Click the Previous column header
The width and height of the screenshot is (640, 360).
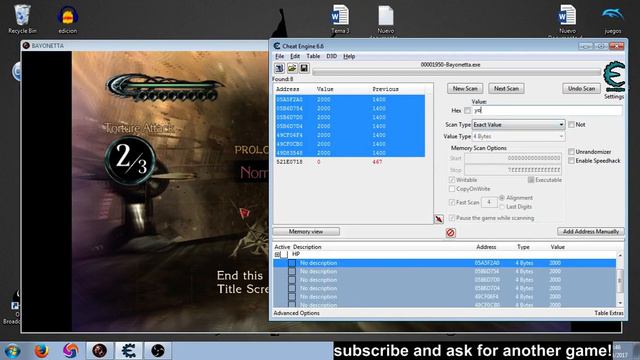(x=385, y=89)
